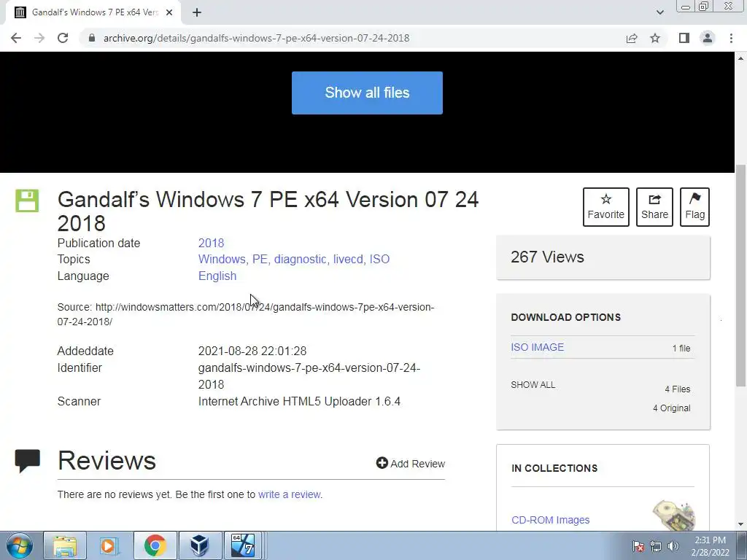The width and height of the screenshot is (747, 560).
Task: Click the 4 Files text
Action: point(678,389)
